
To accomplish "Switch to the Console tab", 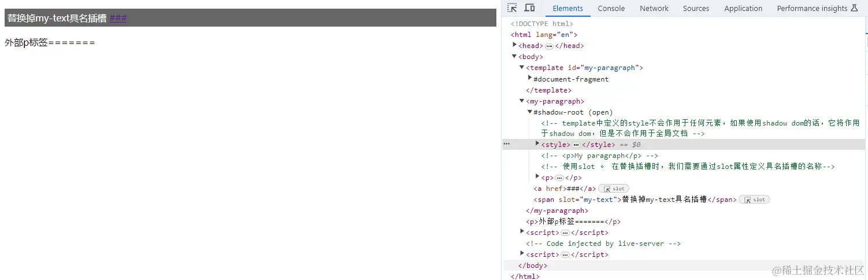I will (611, 8).
